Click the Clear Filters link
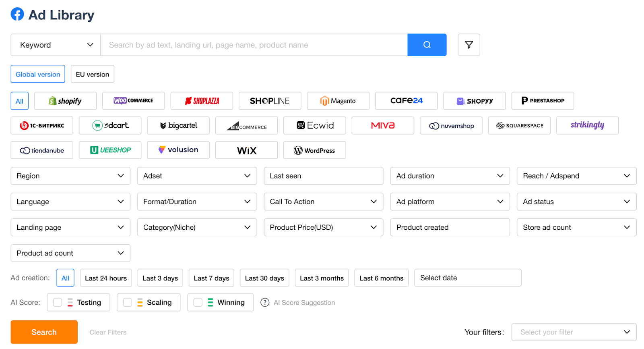The width and height of the screenshot is (644, 349). [108, 332]
